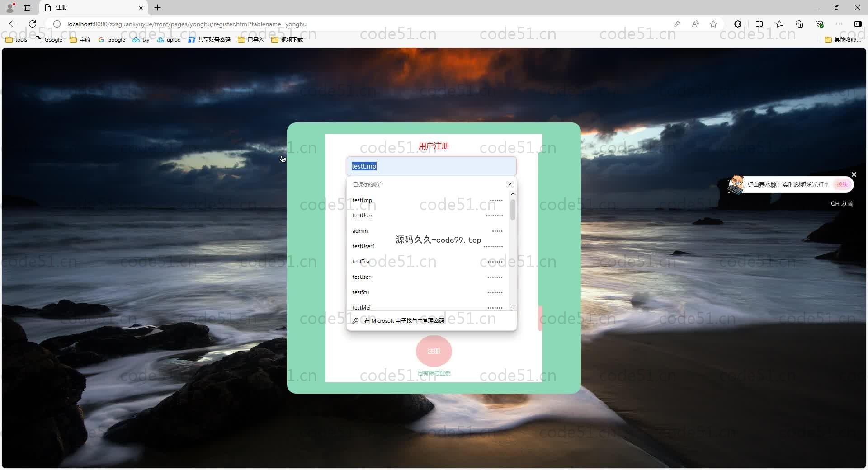Image resolution: width=868 pixels, height=470 pixels.
Task: Open the 已有账号登录 login link
Action: (x=434, y=373)
